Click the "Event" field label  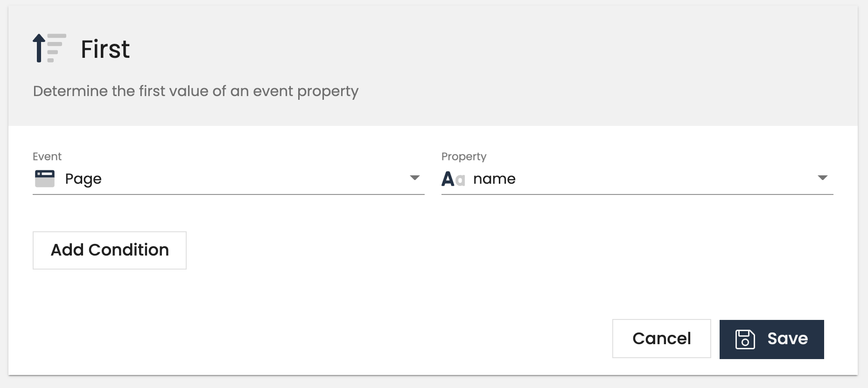(x=47, y=157)
